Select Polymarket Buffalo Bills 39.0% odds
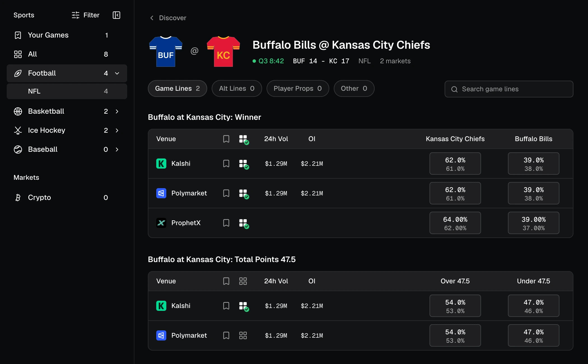 (x=534, y=193)
